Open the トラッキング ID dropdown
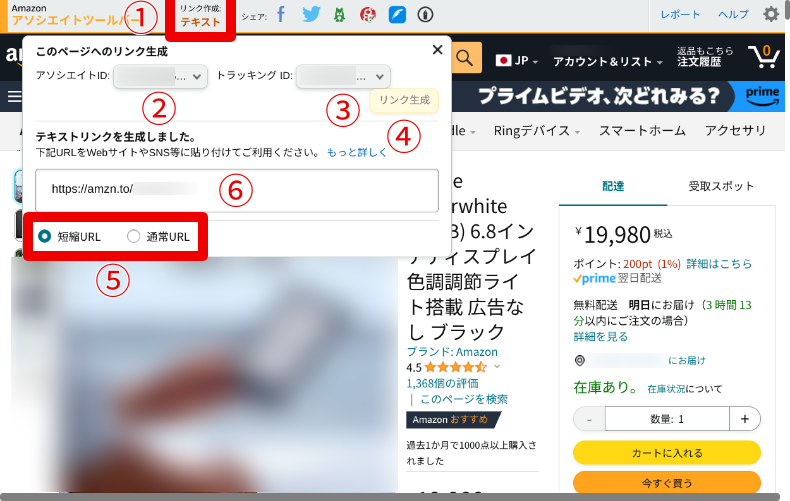Screen dimensions: 790x501 [x=343, y=77]
